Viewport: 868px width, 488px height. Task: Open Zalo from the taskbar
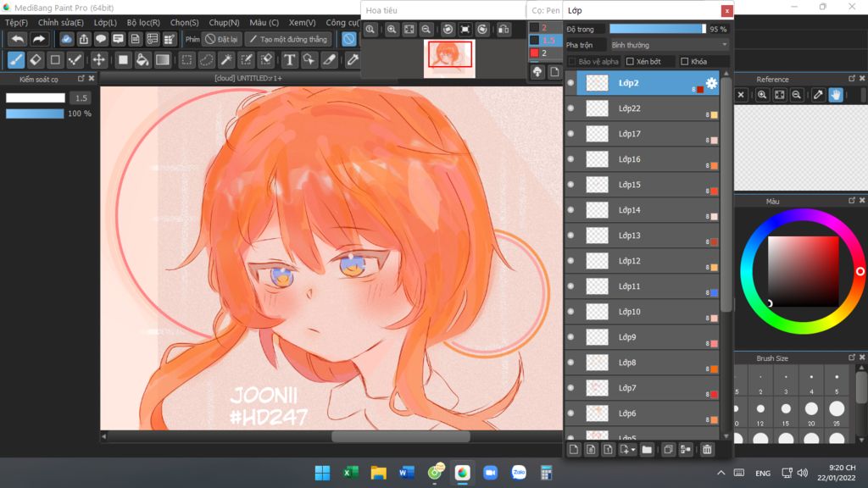pyautogui.click(x=519, y=473)
